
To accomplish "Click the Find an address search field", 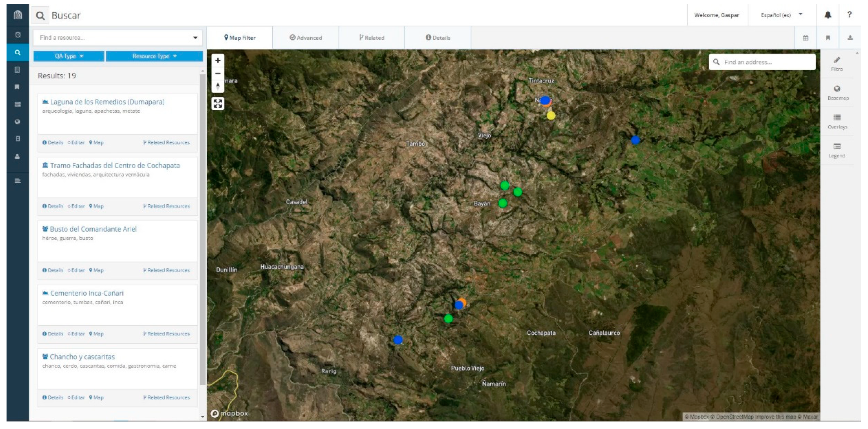I will pyautogui.click(x=766, y=62).
